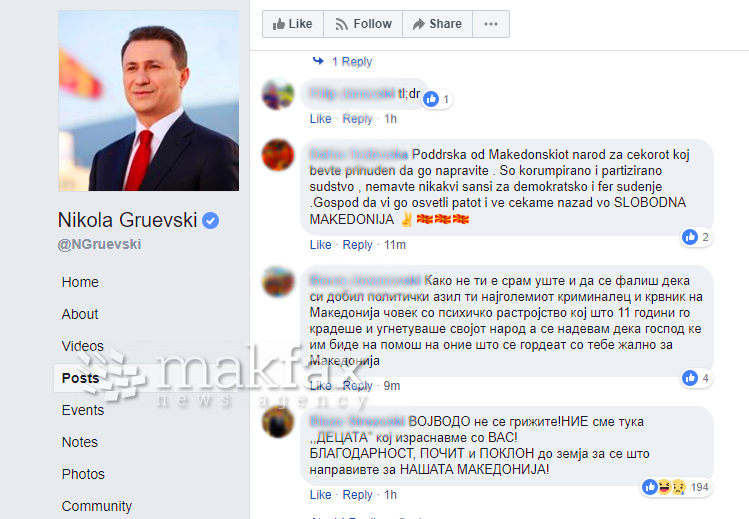This screenshot has width=749, height=519.
Task: Open the Community section in sidebar
Action: click(96, 506)
